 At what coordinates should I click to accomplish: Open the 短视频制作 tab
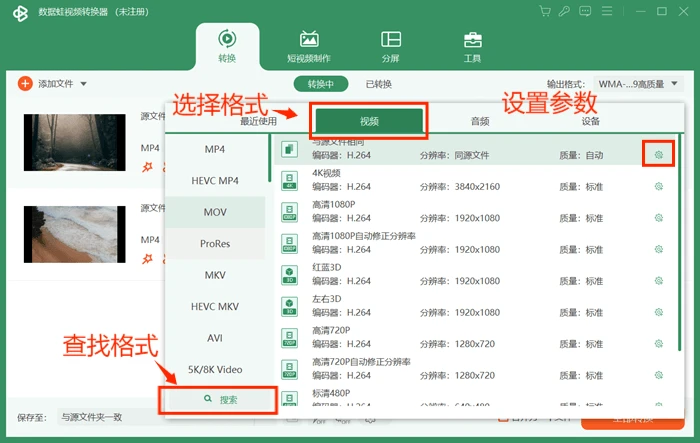(309, 47)
